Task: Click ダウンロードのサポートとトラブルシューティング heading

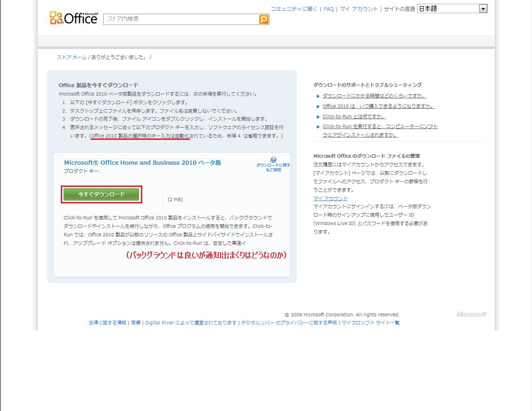Action: tap(368, 85)
